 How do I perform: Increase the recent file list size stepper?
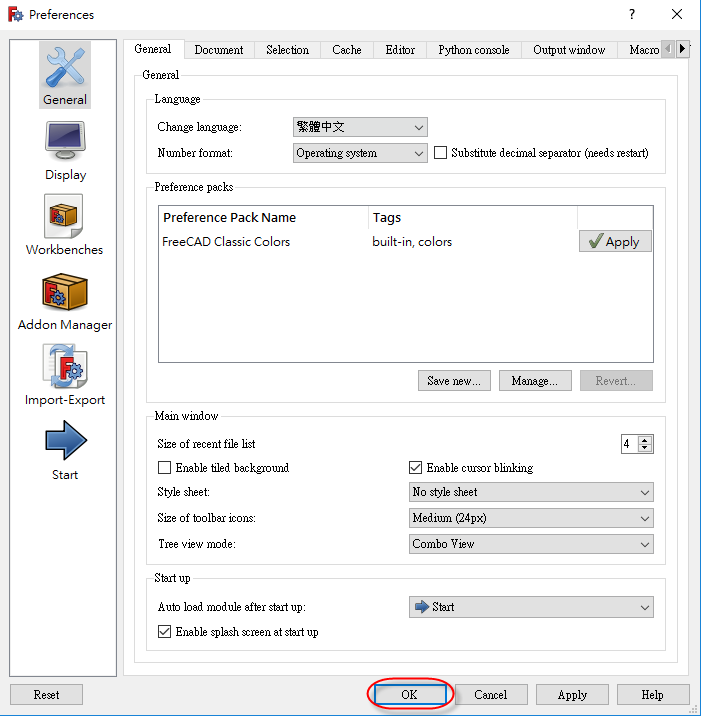pos(645,440)
